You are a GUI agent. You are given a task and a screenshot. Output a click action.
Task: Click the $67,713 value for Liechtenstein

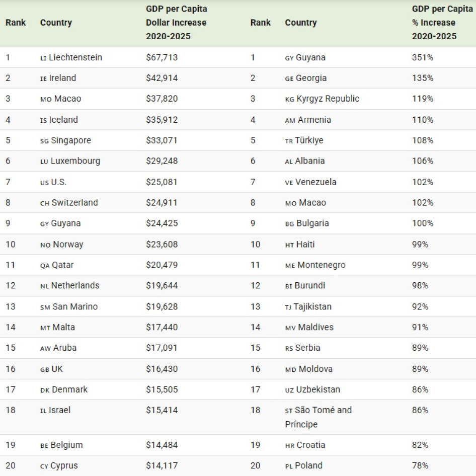pyautogui.click(x=162, y=57)
